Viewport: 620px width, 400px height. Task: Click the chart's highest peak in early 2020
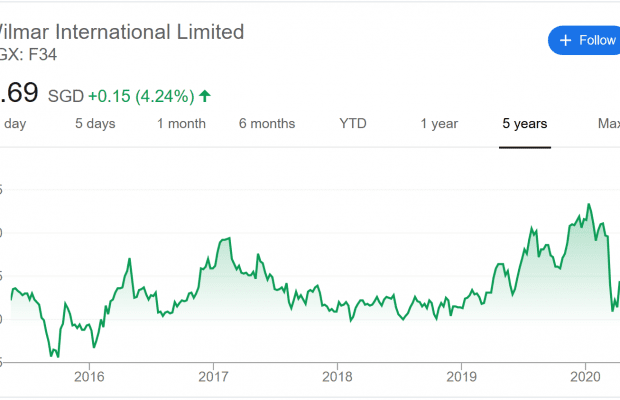589,204
